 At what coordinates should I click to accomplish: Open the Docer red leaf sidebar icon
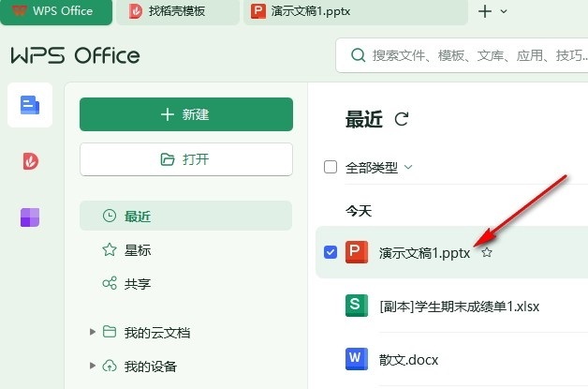30,161
